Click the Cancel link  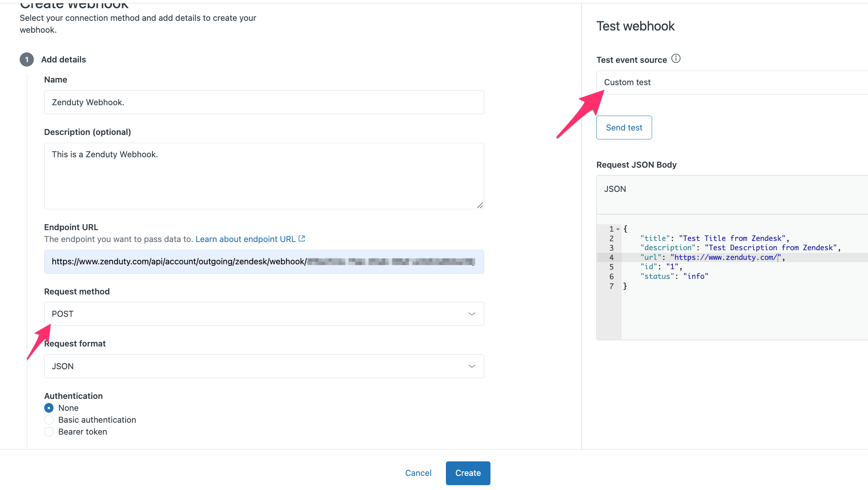(x=418, y=473)
